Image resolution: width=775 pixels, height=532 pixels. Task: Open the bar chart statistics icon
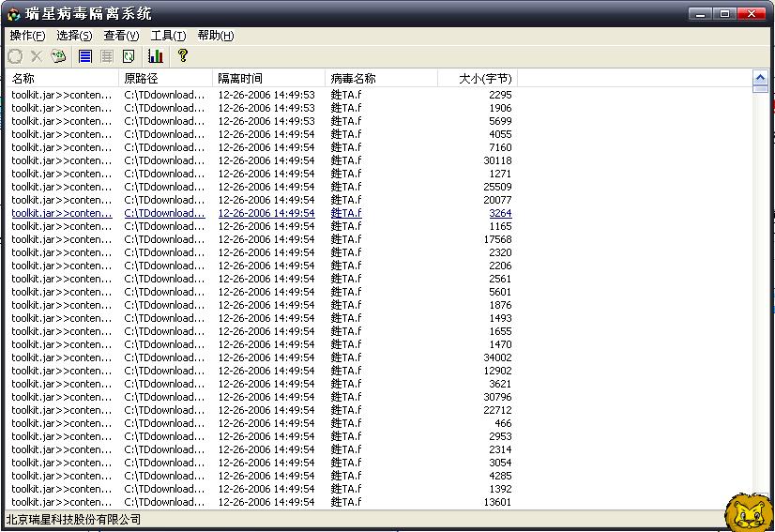(155, 56)
